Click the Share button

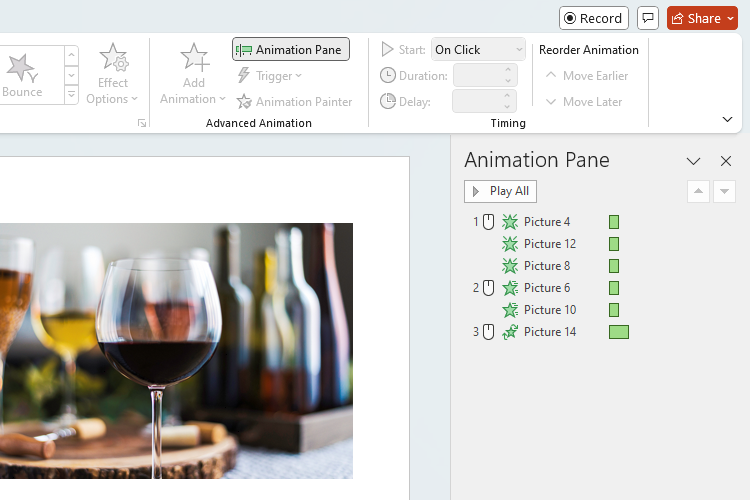(x=702, y=18)
